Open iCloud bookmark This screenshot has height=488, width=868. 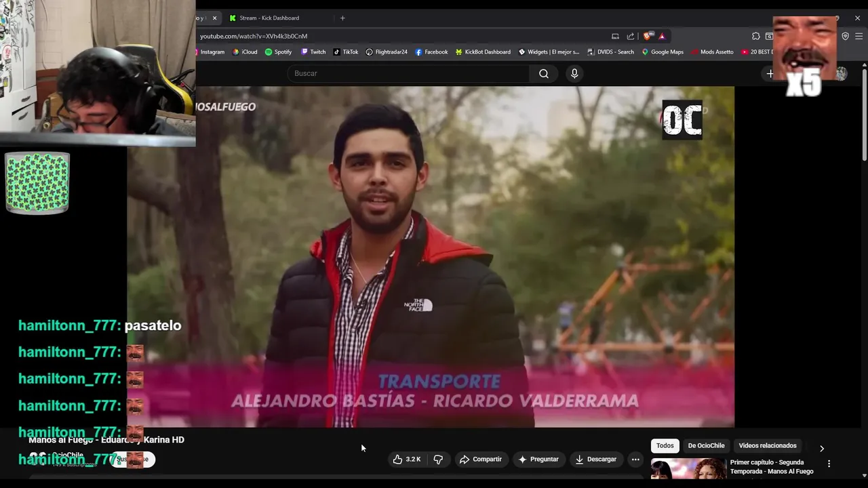coord(245,52)
